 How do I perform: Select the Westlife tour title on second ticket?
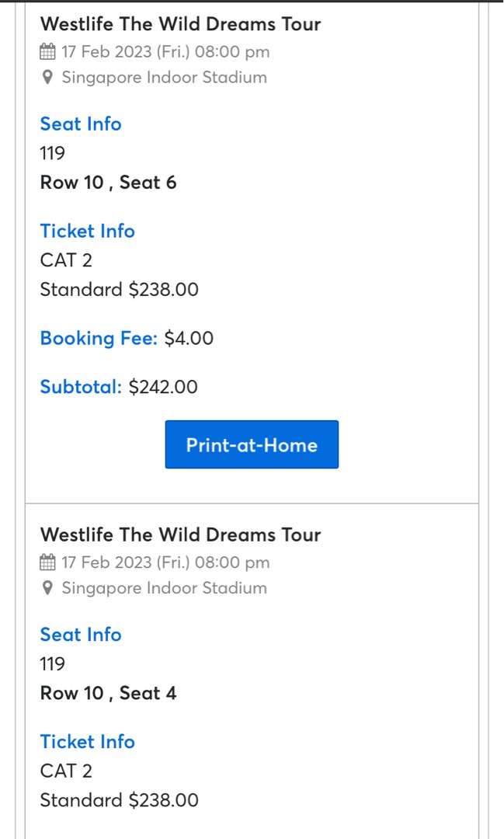(x=180, y=534)
